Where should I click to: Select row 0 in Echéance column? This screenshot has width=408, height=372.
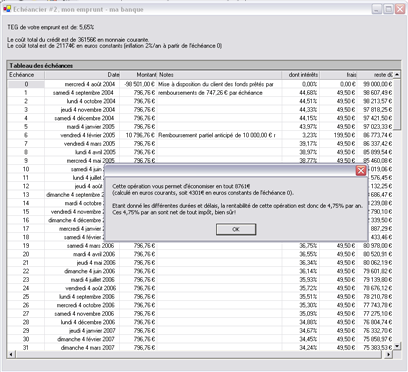pos(26,84)
